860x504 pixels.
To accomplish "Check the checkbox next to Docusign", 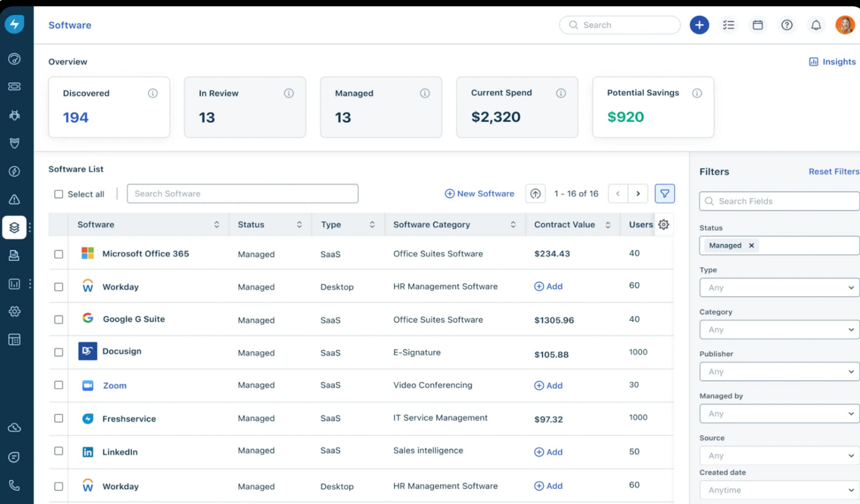I will click(x=58, y=352).
